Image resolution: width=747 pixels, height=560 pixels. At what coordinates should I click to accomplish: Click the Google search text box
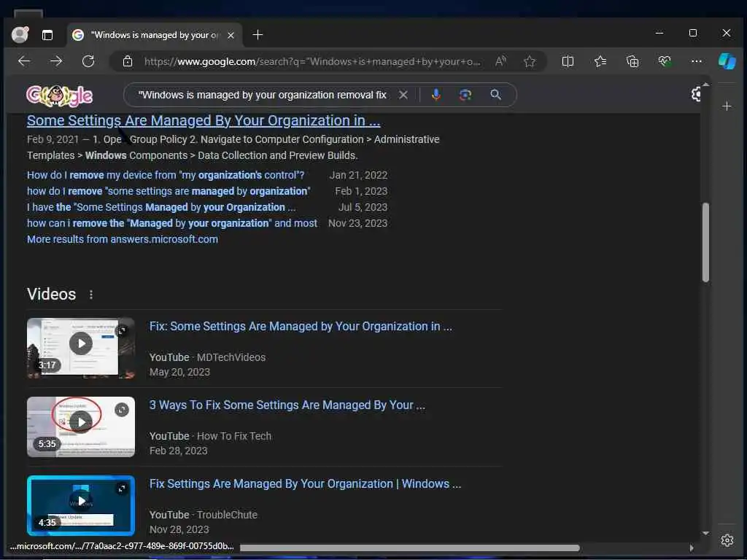pos(262,95)
